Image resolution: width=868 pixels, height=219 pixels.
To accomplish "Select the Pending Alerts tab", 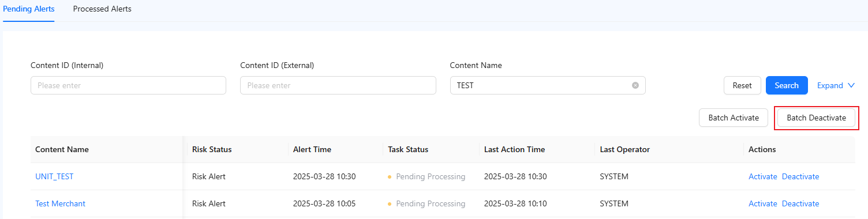I will (x=29, y=9).
